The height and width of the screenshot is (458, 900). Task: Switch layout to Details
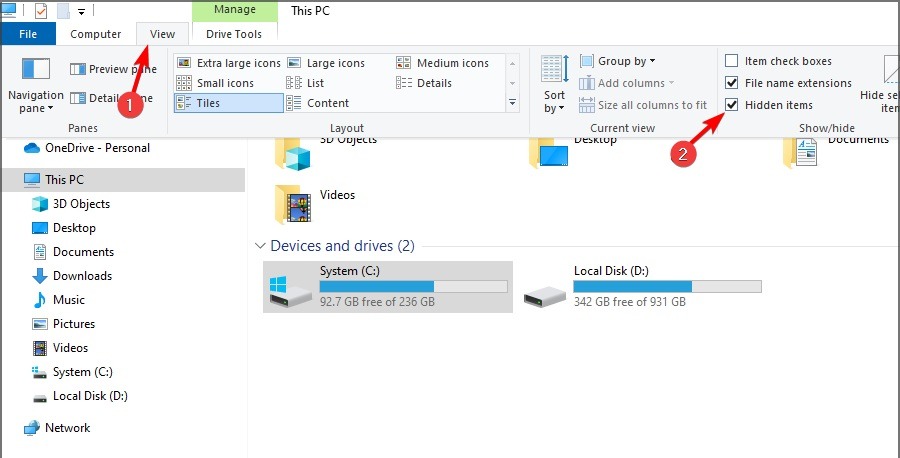point(424,83)
